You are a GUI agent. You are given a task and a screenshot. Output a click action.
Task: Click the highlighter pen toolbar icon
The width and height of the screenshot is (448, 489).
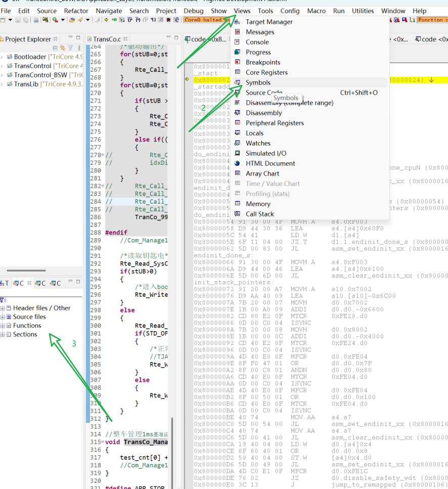[x=80, y=20]
